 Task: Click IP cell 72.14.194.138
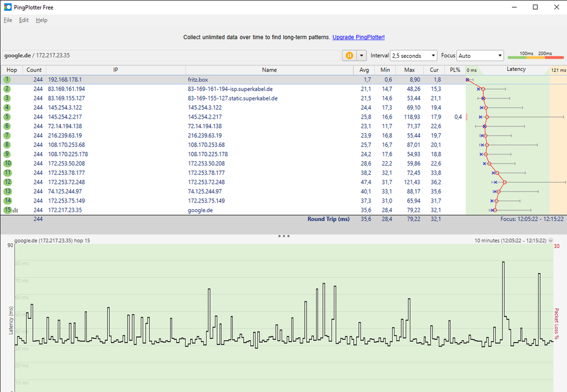pyautogui.click(x=65, y=126)
